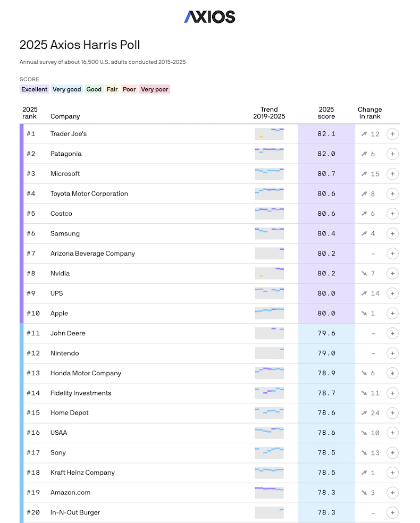Select the Very good score legend tag

click(67, 89)
